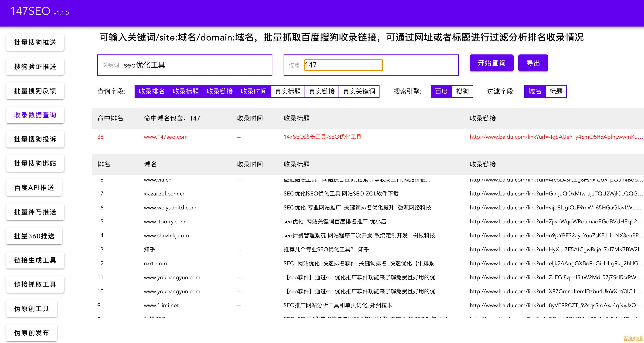Click the 开始查询 button
Image resolution: width=644 pixels, height=343 pixels.
tap(491, 63)
